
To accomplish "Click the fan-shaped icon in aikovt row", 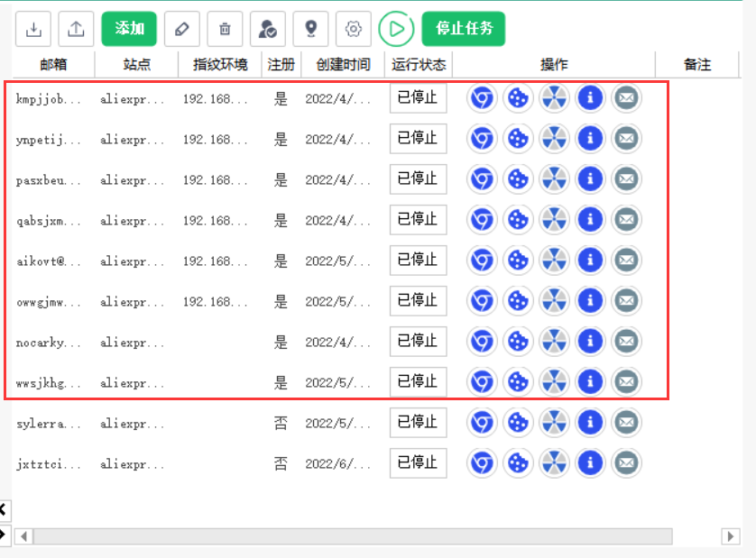I will tap(555, 261).
